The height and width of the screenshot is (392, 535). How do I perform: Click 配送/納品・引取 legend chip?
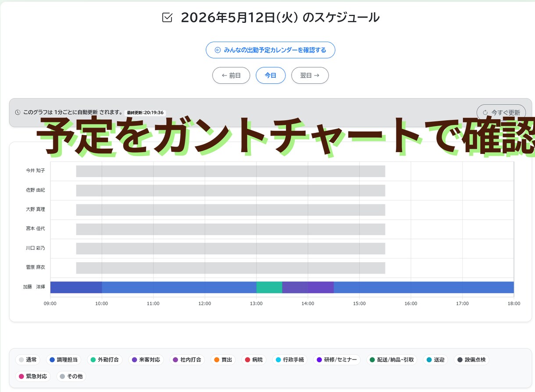coord(392,360)
